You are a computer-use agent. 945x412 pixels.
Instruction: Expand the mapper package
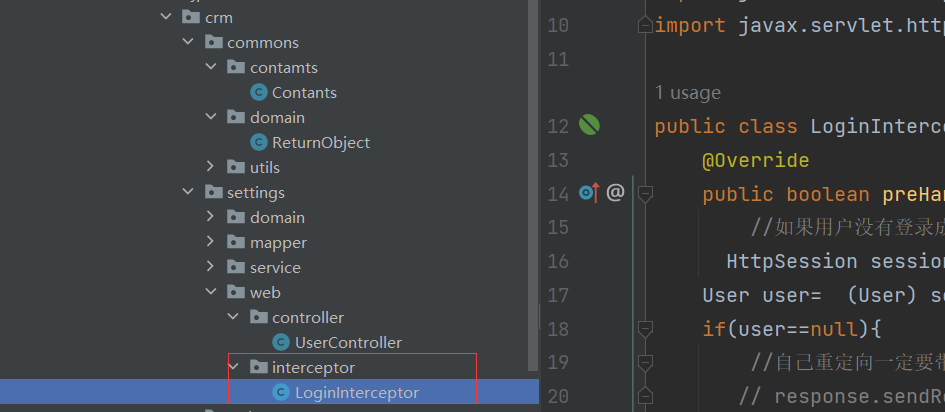pyautogui.click(x=210, y=243)
